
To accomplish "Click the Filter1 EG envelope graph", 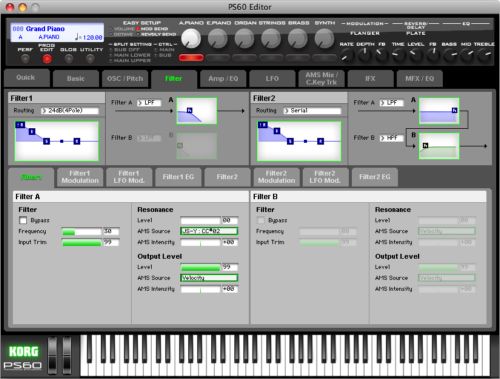I will 57,141.
